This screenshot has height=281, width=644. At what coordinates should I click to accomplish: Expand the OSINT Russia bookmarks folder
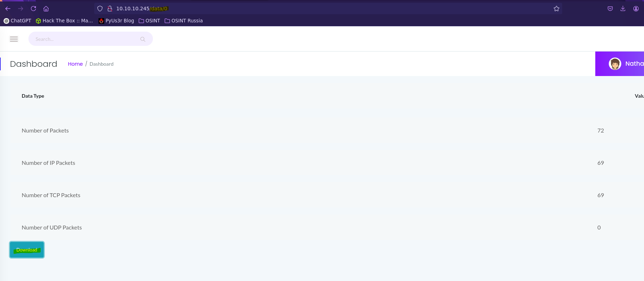click(x=183, y=21)
